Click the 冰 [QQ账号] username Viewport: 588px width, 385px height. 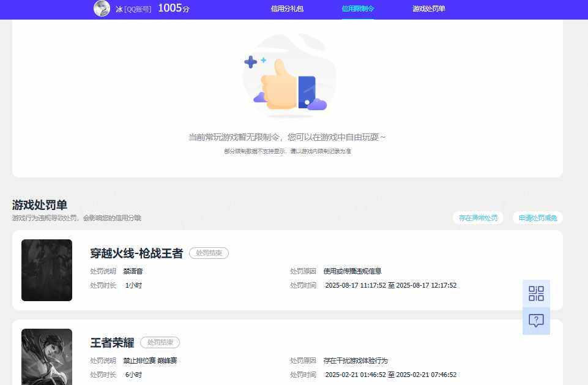(x=133, y=9)
